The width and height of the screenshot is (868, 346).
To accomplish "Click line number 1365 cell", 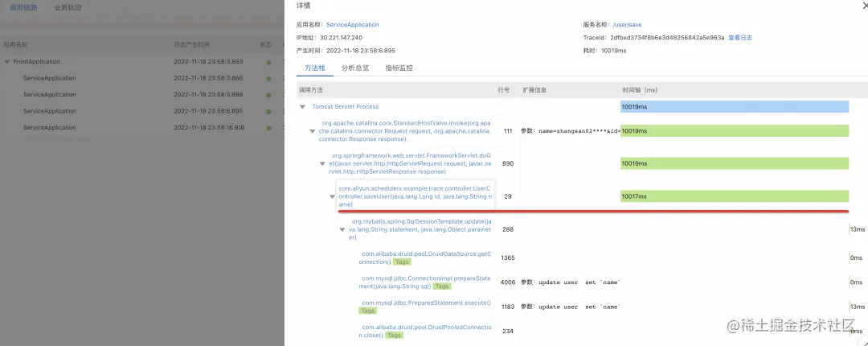I will (508, 257).
